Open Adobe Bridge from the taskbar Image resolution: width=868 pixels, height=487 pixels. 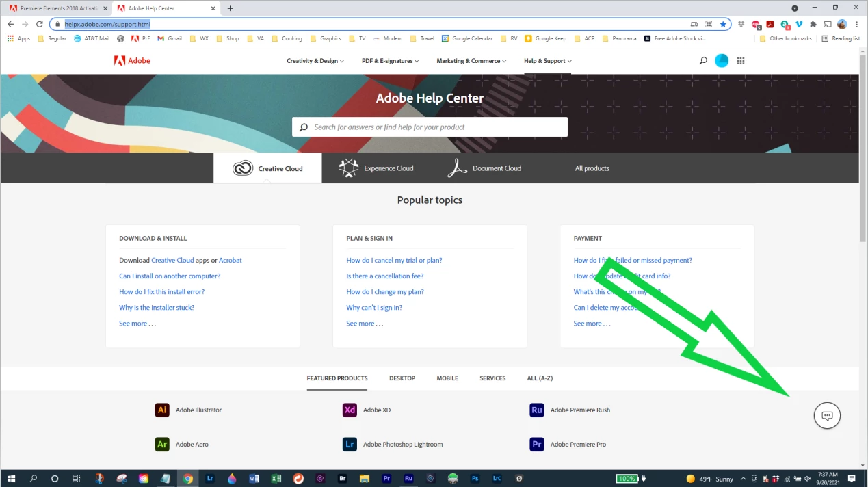click(x=343, y=479)
